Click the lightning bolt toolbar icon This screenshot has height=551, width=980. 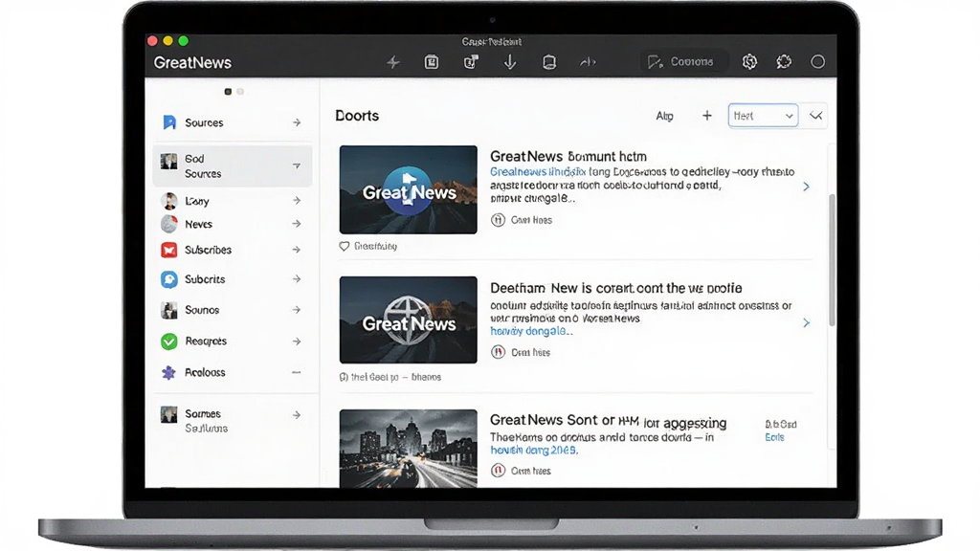(x=393, y=62)
